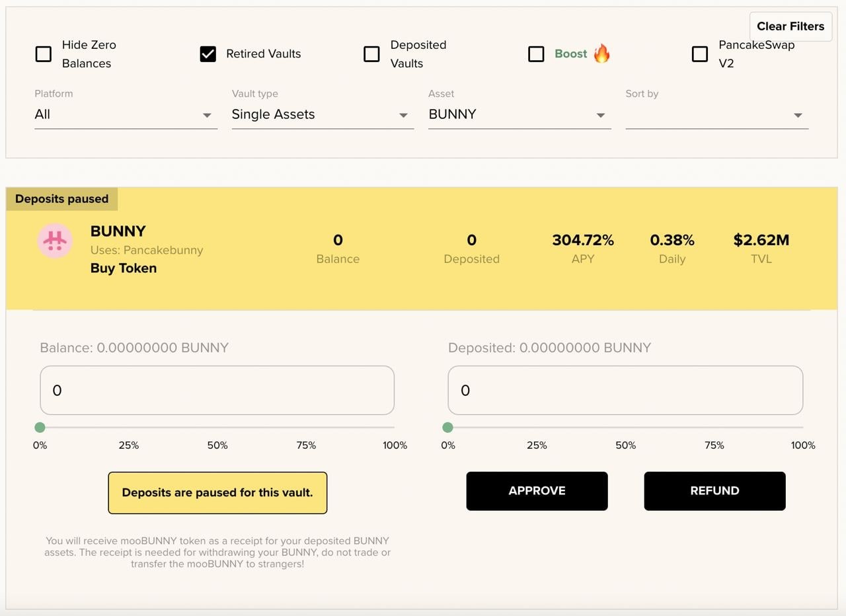Enable the Hide Zero Balances checkbox
The image size is (846, 616).
(44, 54)
